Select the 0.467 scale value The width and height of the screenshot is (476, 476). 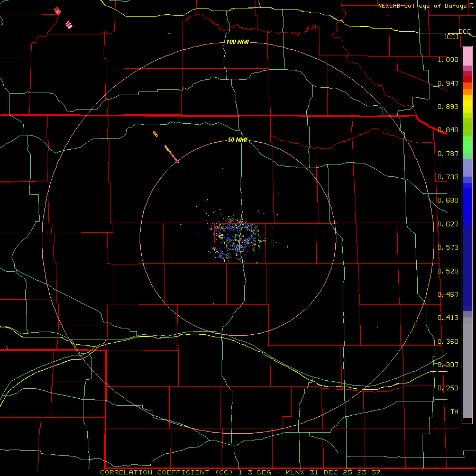[448, 295]
